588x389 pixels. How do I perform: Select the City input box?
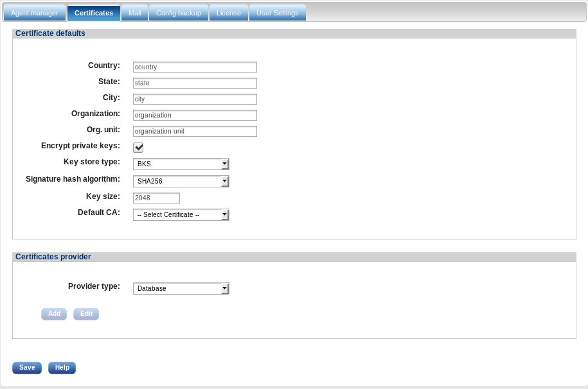(195, 99)
